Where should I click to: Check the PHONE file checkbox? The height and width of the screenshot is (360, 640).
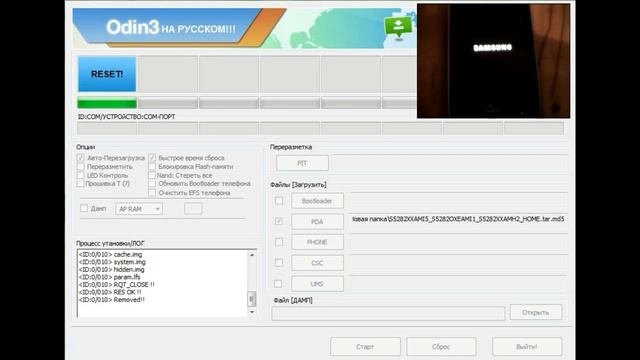(x=279, y=242)
